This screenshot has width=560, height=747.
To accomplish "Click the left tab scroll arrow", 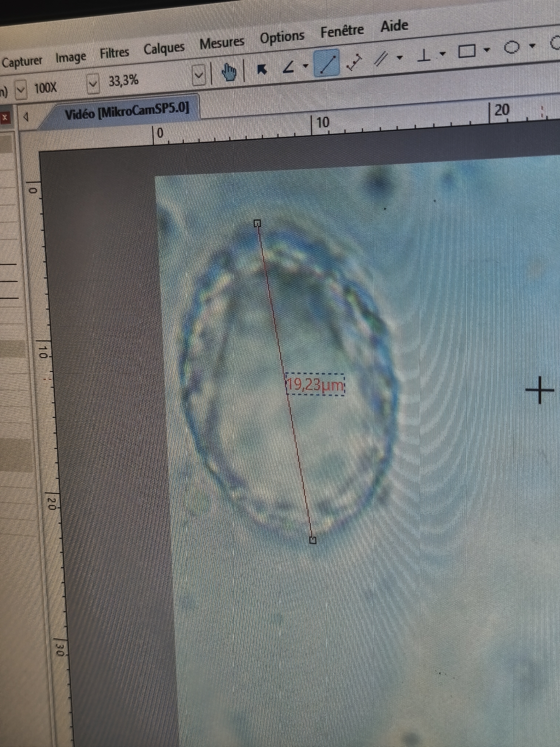I will click(x=26, y=117).
